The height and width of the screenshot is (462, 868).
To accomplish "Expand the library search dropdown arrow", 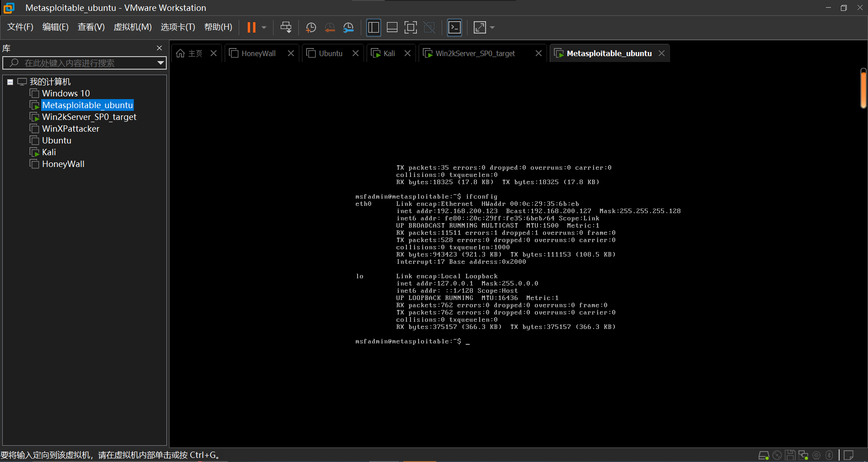I will click(160, 63).
